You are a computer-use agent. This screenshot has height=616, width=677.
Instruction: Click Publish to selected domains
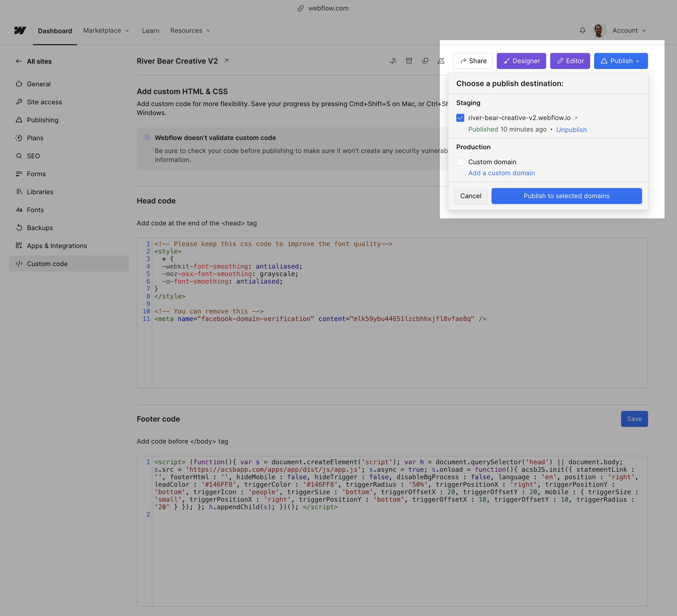tap(566, 196)
